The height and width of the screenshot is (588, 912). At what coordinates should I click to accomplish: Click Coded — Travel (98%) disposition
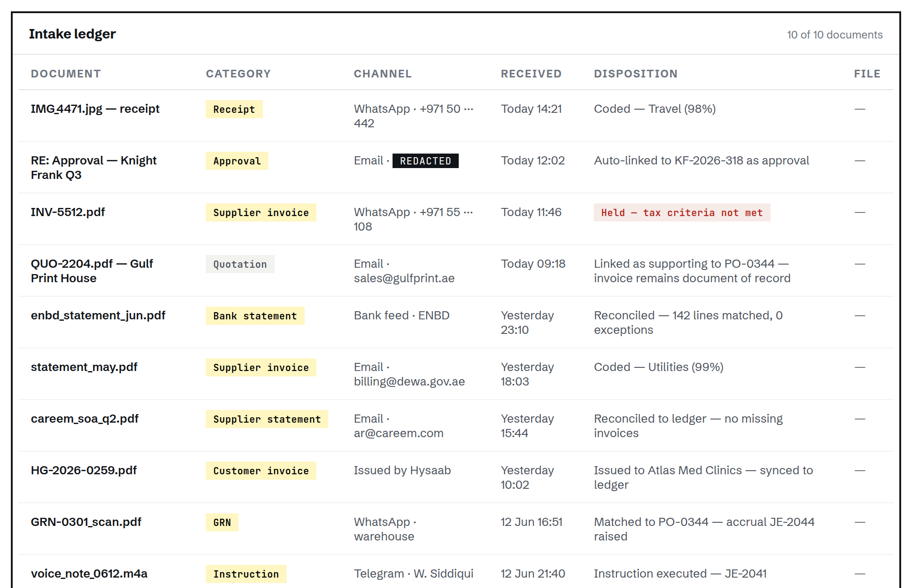pos(655,109)
